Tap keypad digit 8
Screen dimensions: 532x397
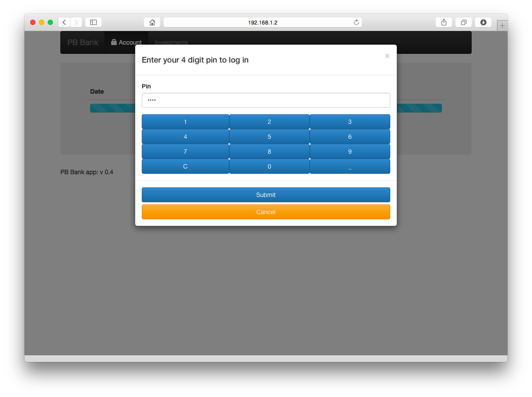coord(269,151)
